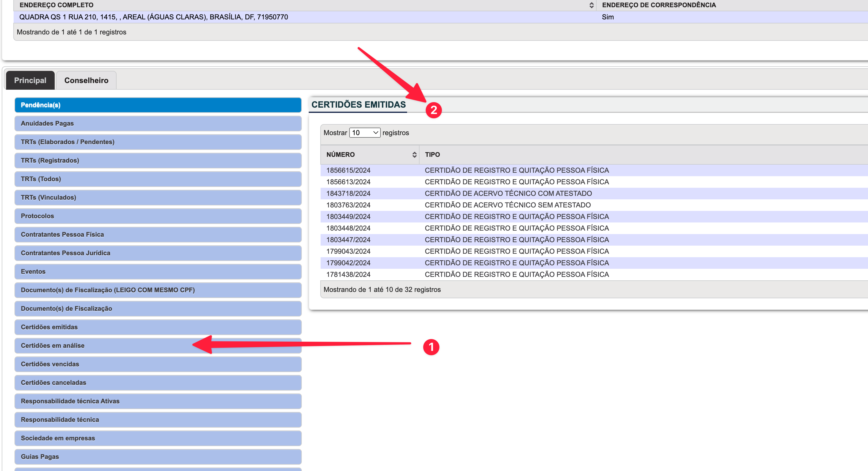Show Certidões vencidas

tap(158, 364)
